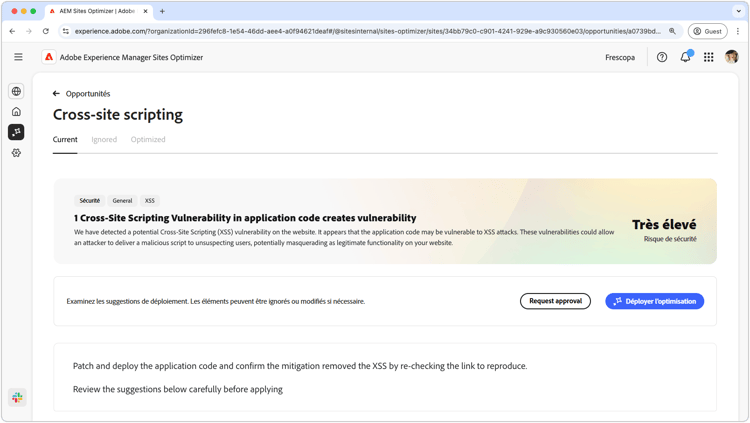Click the vulnerability headline text
This screenshot has width=750, height=423.
point(245,218)
